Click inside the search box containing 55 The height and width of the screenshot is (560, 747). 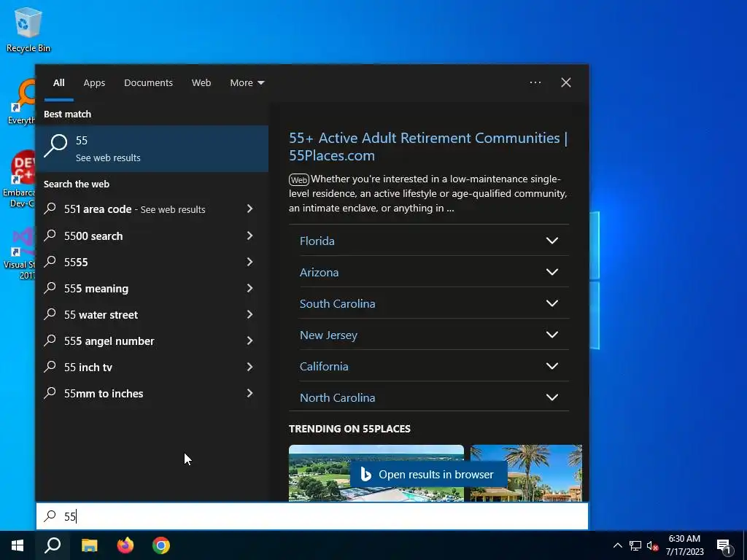click(x=312, y=516)
